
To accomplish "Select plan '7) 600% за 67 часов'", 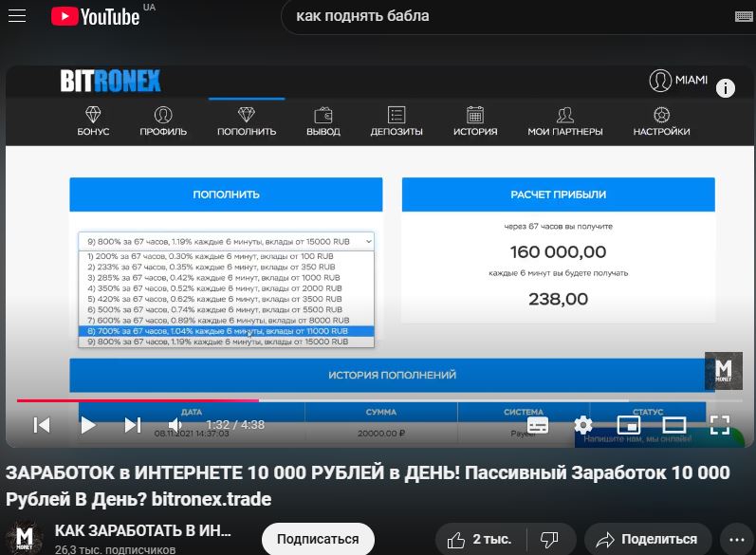I will pos(226,320).
